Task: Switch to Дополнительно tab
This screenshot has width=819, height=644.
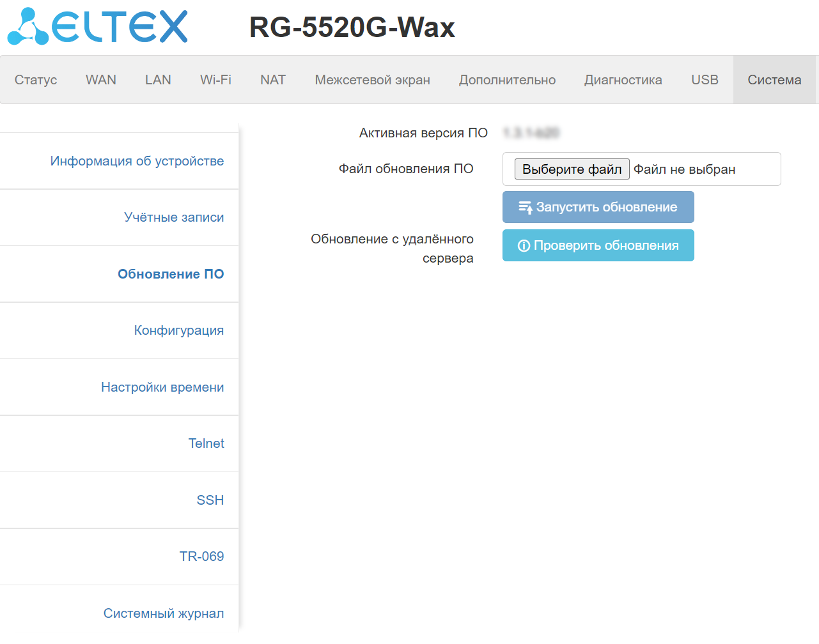Action: pos(508,80)
